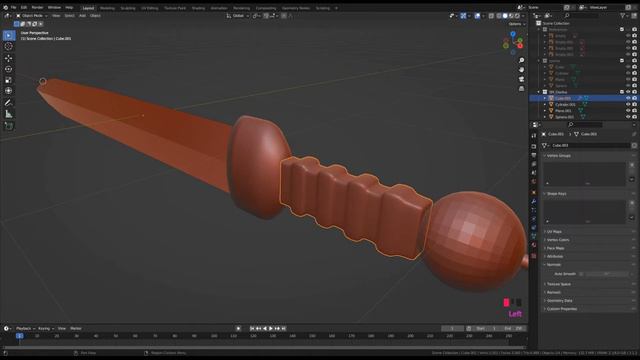Open the outliner filter funnel
640x360 pixels.
coord(623,16)
